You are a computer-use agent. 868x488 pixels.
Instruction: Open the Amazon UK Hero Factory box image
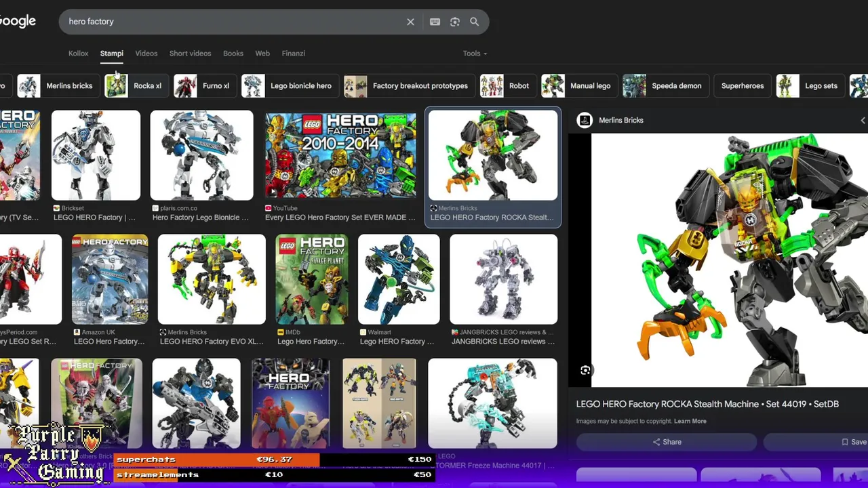[x=110, y=279]
